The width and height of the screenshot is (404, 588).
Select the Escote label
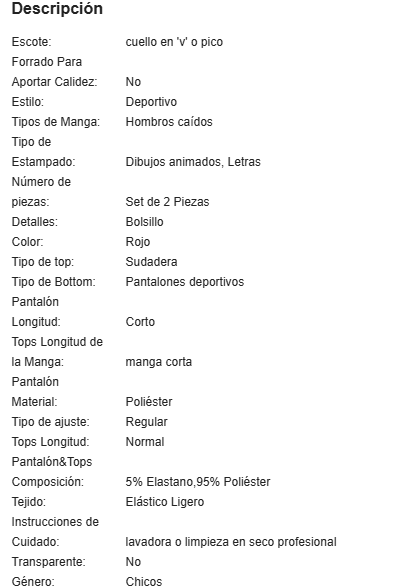tap(32, 42)
